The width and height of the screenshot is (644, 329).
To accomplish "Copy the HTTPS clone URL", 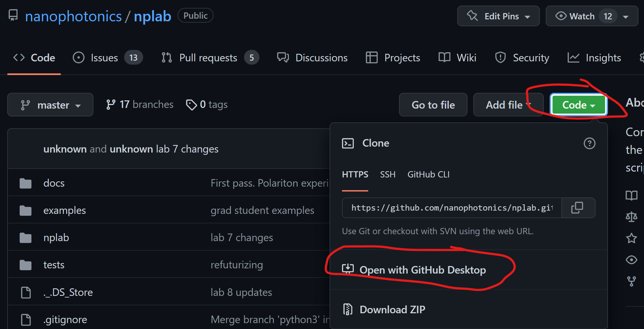I will (578, 208).
